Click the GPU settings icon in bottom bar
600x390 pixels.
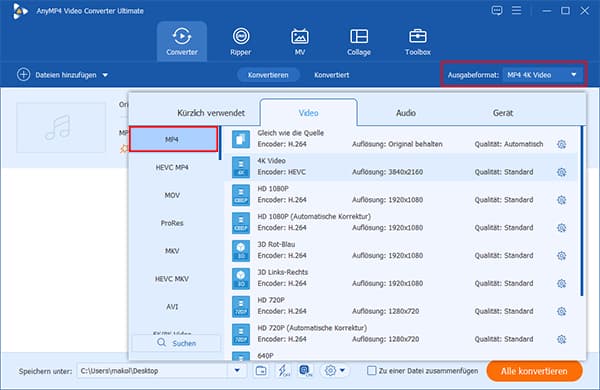(x=305, y=370)
